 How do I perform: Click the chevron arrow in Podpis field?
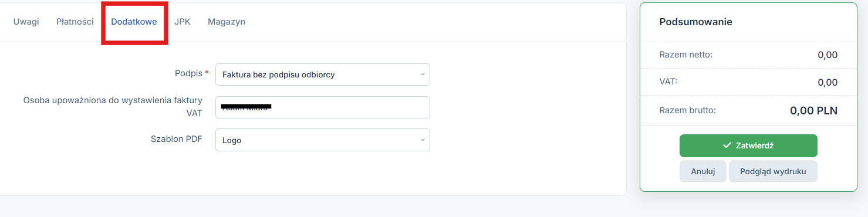[423, 74]
